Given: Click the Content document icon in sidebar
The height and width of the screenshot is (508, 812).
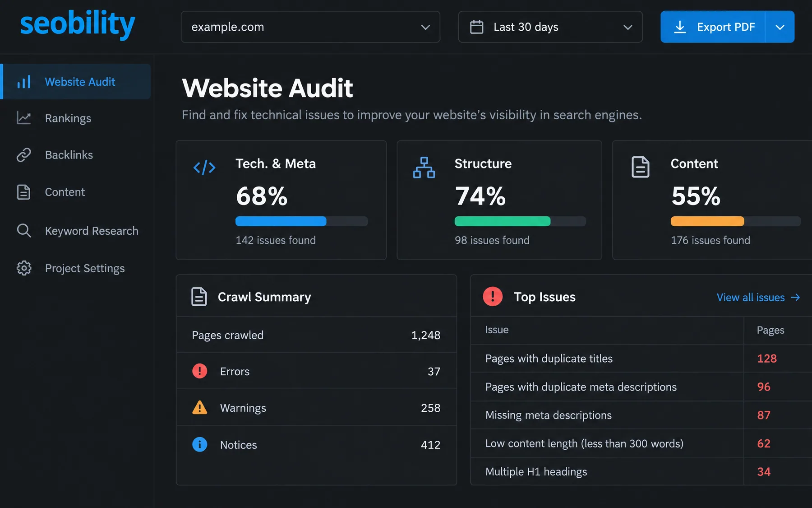Looking at the screenshot, I should [x=23, y=192].
